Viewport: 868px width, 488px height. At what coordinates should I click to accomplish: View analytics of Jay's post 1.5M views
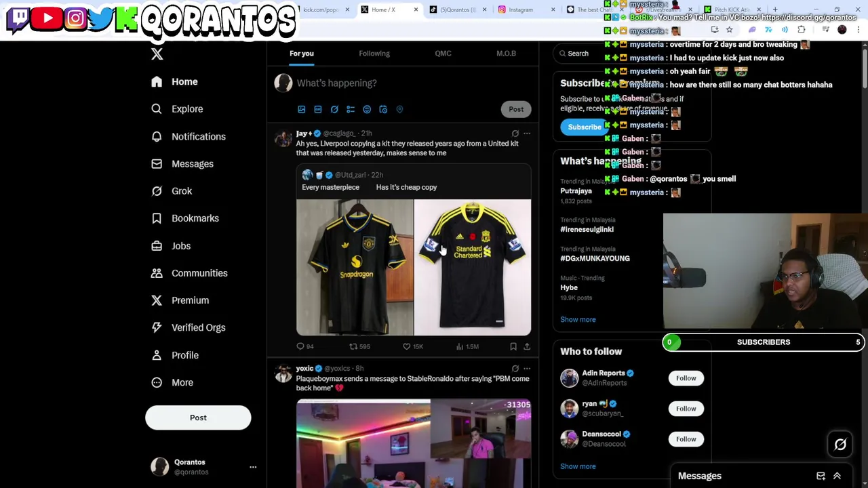tap(467, 346)
